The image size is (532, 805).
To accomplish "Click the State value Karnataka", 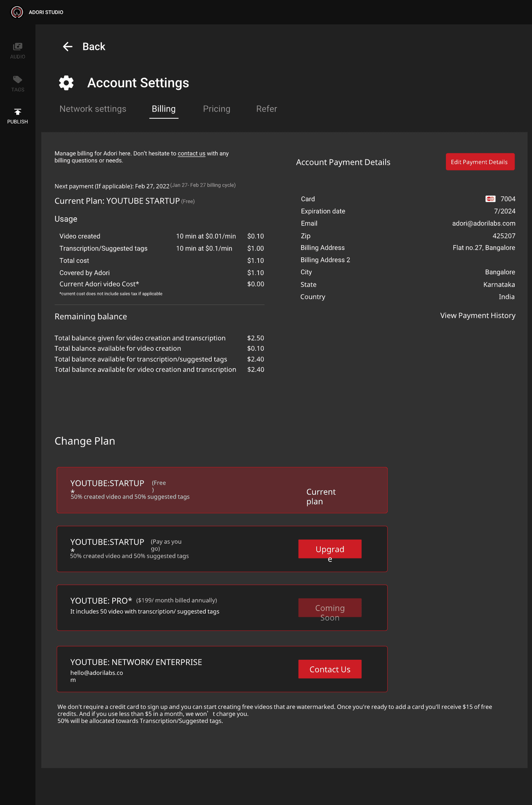I will pyautogui.click(x=499, y=285).
